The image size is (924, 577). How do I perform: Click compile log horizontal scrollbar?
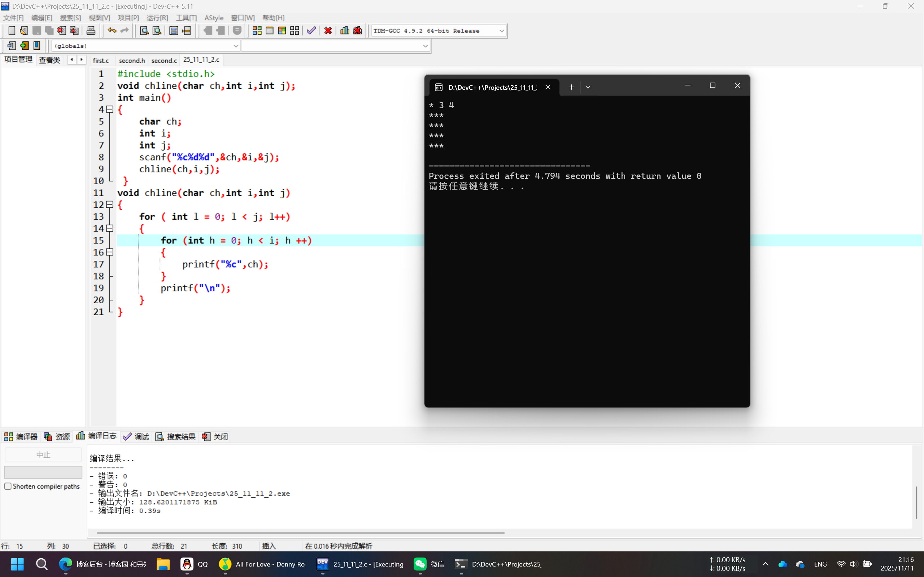pyautogui.click(x=301, y=533)
